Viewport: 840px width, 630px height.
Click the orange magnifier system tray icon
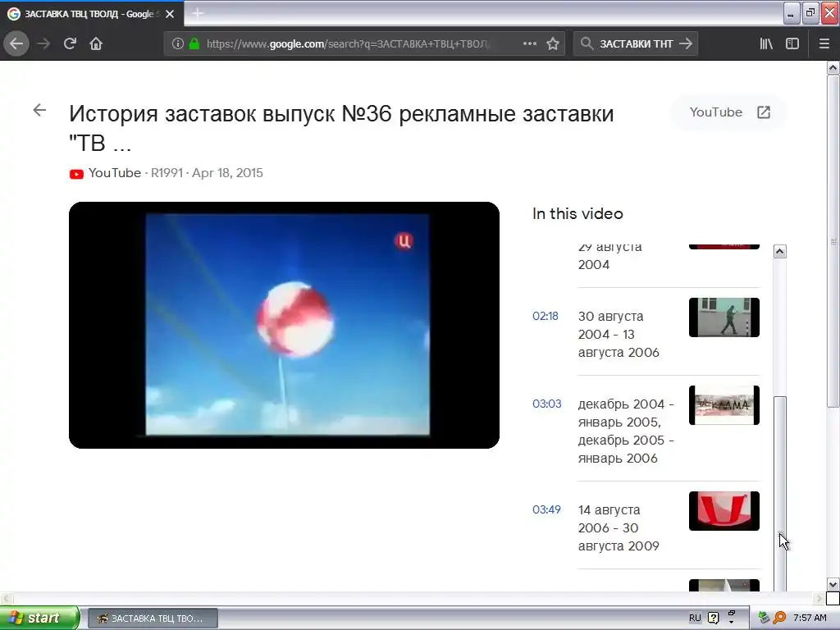point(779,618)
